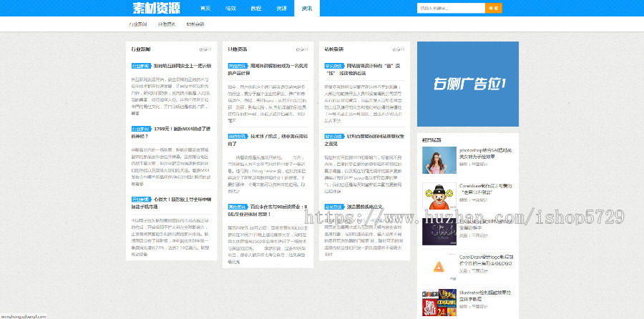This screenshot has height=319, width=644.
Task: Open the 教程 navigation tab
Action: tap(256, 9)
